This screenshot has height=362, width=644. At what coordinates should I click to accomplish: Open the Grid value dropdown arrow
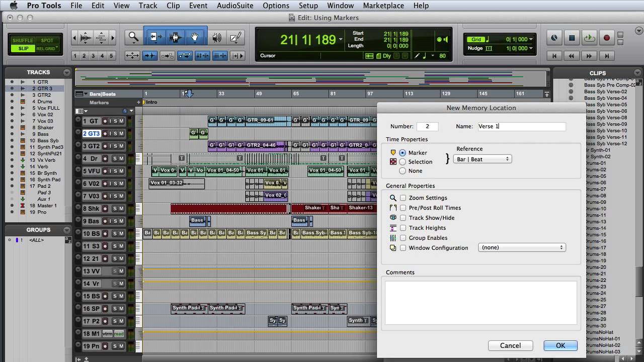pos(531,39)
